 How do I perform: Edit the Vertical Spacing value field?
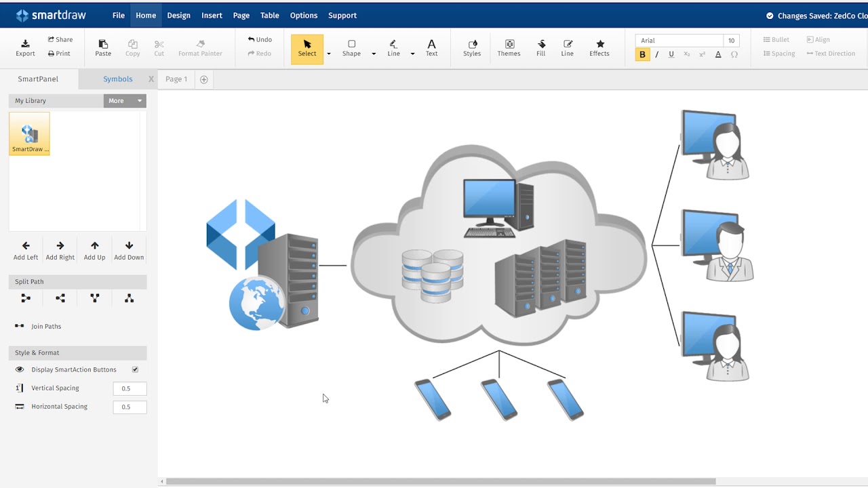coord(130,388)
